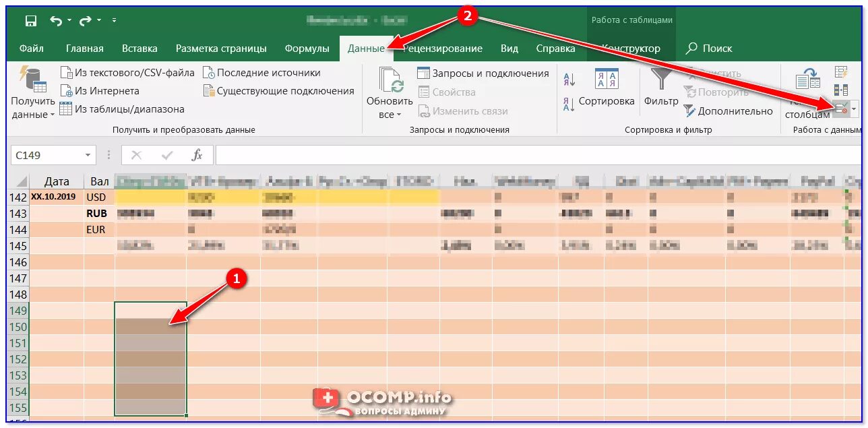Click the Remove Duplicates icon
Viewport: 868px width, 428px height.
[x=841, y=90]
